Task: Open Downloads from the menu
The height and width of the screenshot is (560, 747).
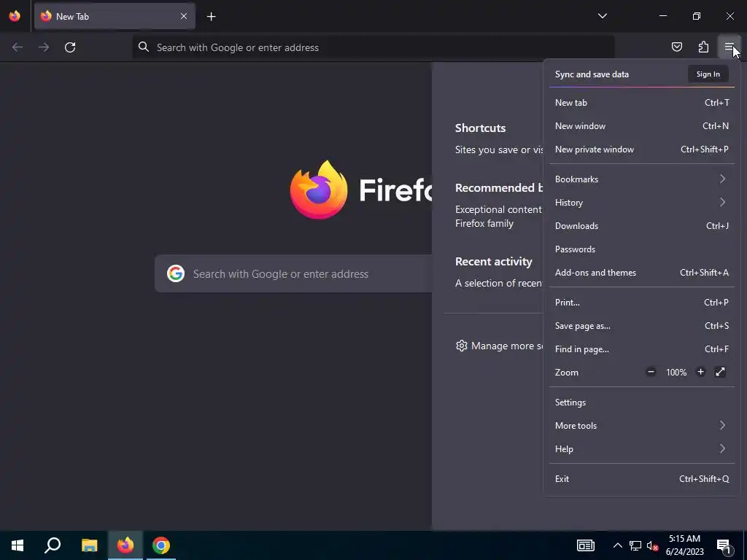Action: click(x=642, y=226)
